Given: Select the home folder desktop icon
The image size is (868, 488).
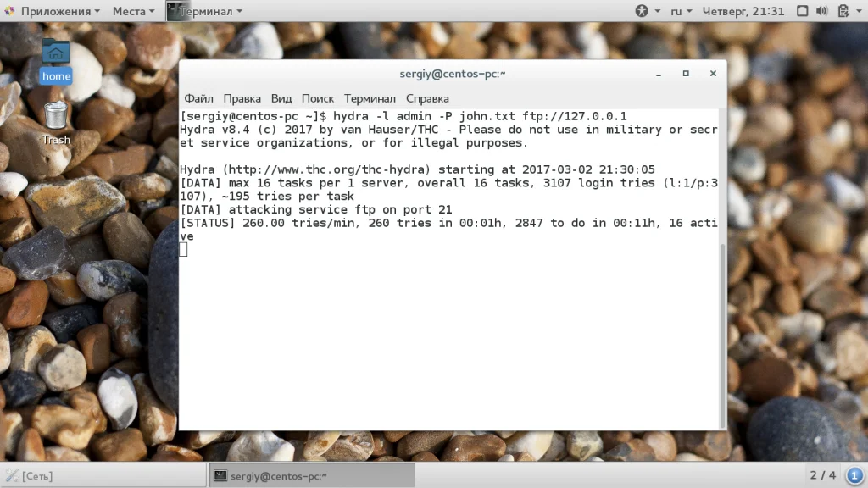Looking at the screenshot, I should (x=56, y=61).
